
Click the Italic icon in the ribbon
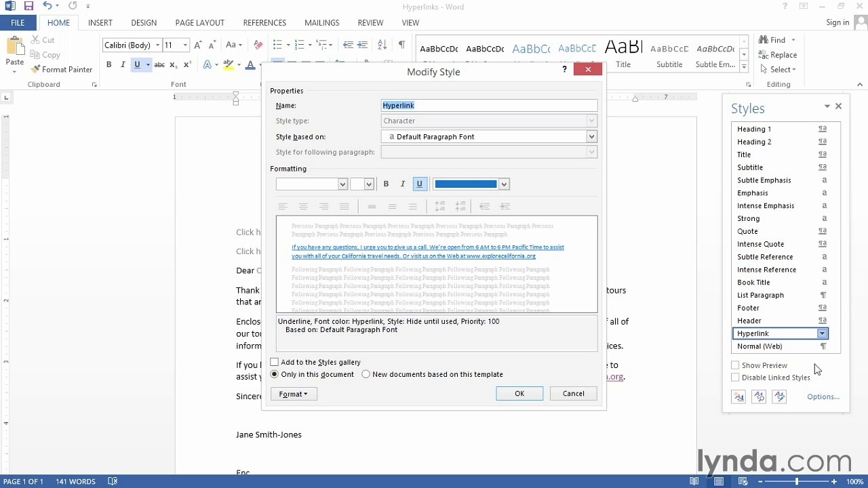click(123, 65)
